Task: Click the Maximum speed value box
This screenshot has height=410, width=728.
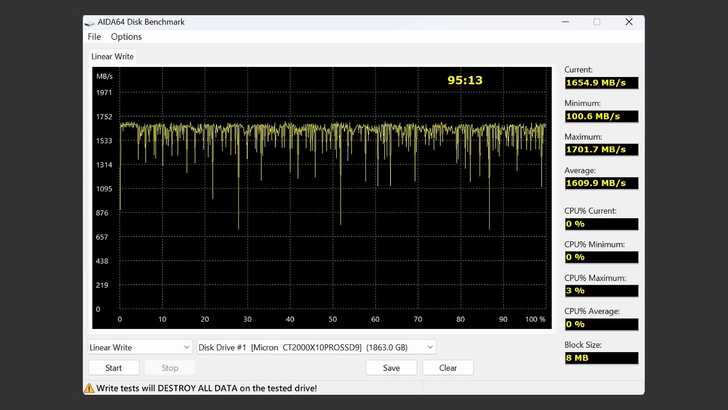Action: tap(600, 149)
